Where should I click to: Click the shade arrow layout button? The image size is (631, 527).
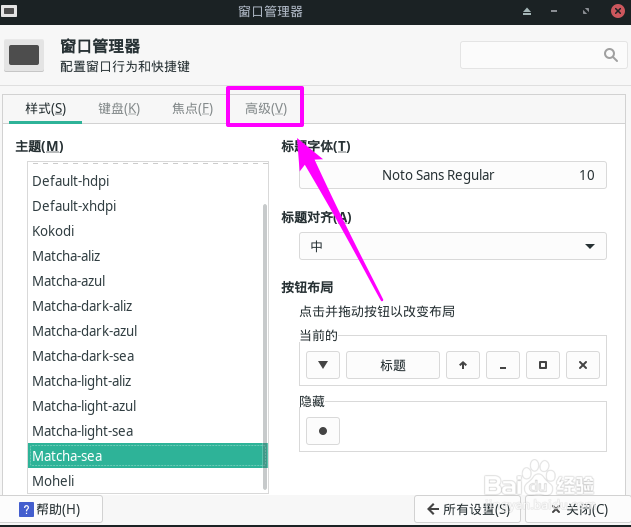point(463,365)
